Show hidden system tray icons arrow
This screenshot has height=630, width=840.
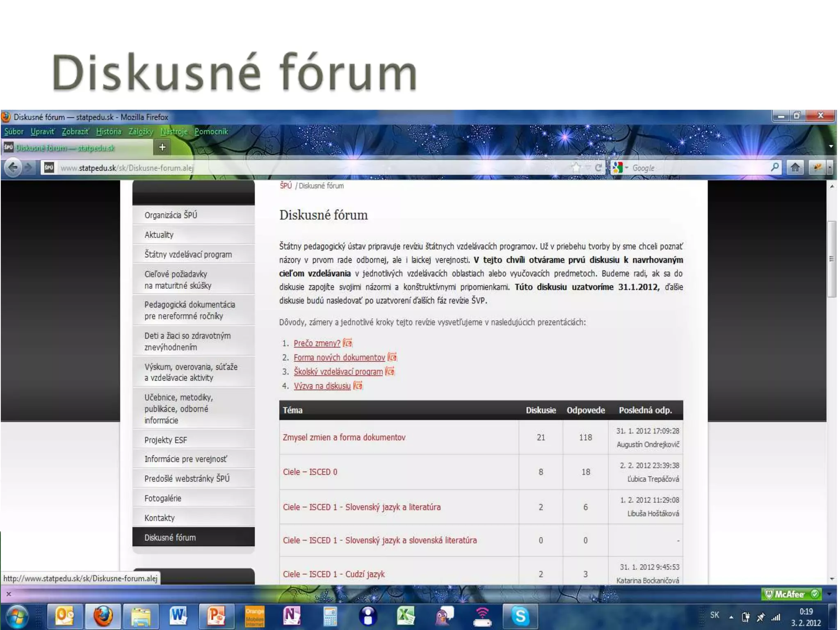(x=731, y=617)
